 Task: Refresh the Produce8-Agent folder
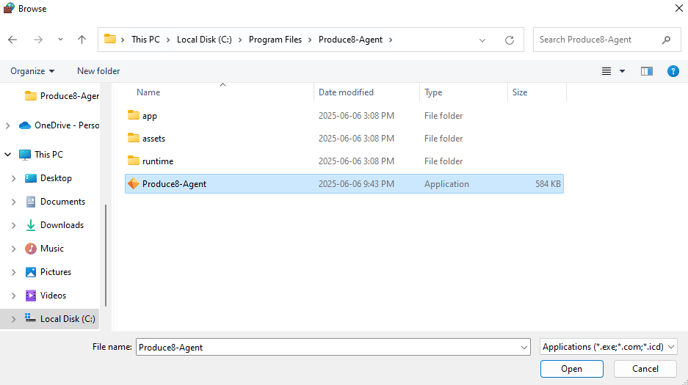pos(509,40)
